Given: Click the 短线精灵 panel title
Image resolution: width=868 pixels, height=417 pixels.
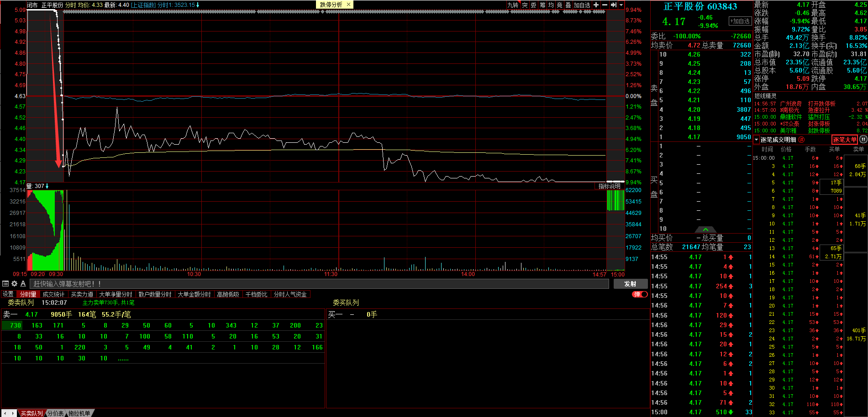Looking at the screenshot, I should tap(765, 96).
